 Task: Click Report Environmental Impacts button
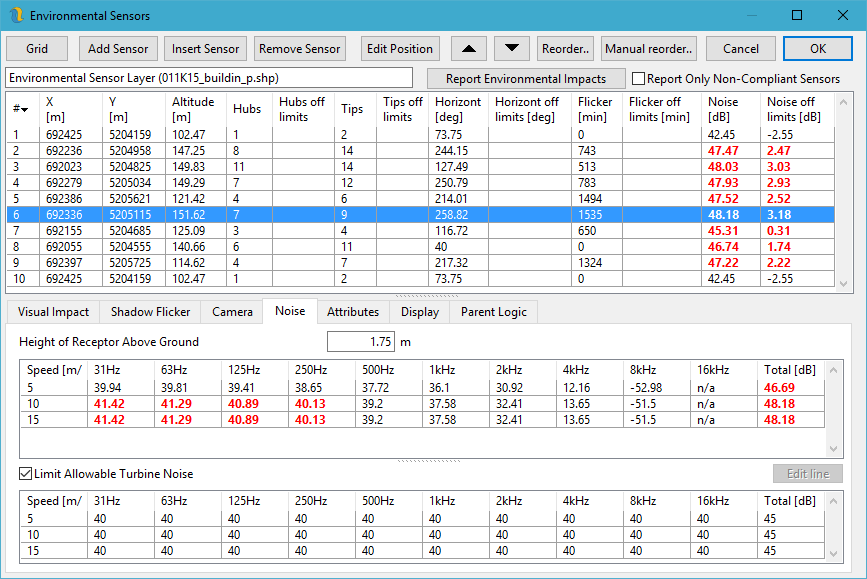(526, 79)
